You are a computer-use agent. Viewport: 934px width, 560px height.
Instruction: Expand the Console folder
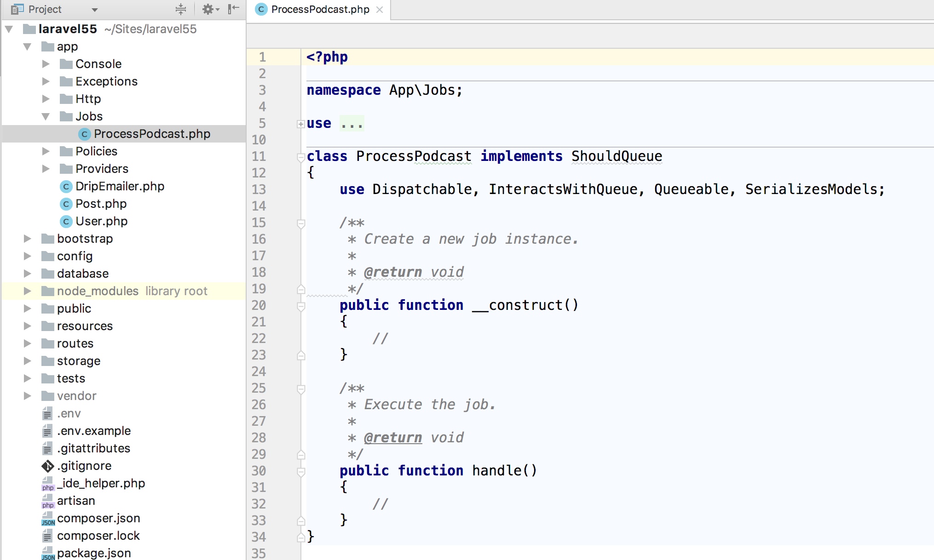46,64
